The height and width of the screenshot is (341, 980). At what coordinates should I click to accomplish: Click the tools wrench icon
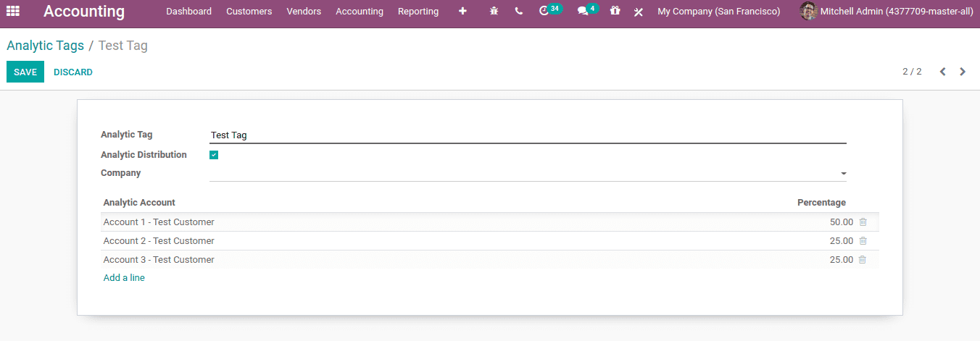(x=639, y=12)
